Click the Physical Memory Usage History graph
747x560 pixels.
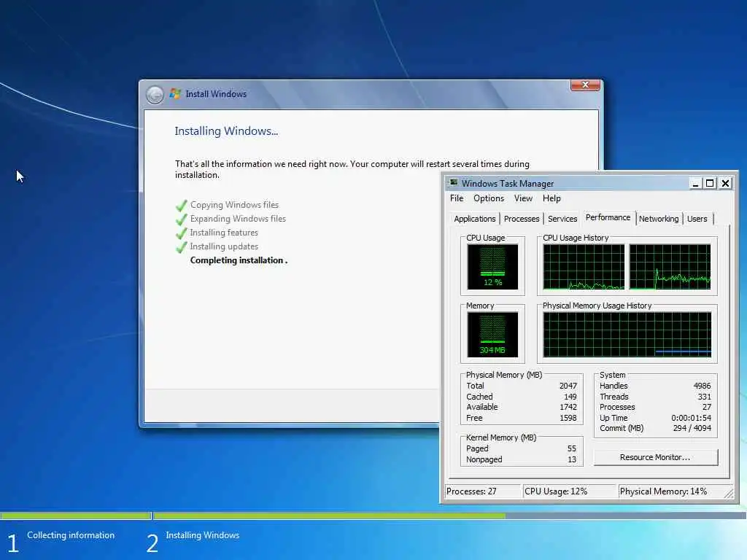627,334
